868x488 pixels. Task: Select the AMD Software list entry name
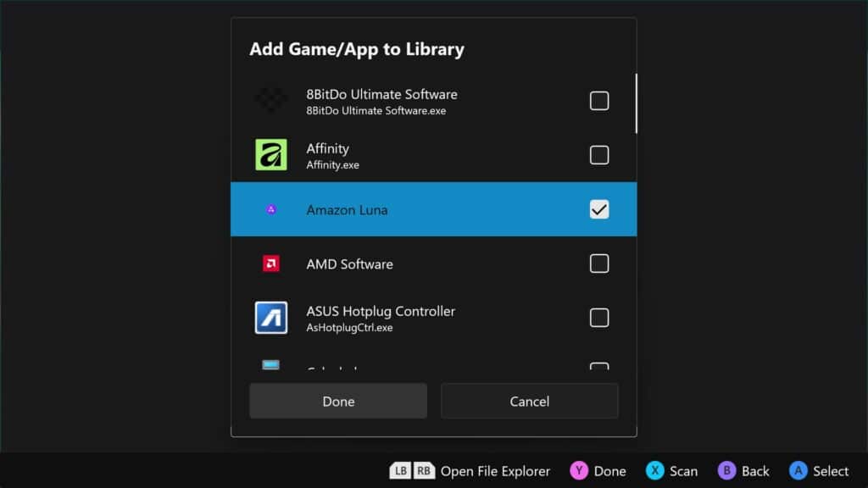tap(349, 264)
